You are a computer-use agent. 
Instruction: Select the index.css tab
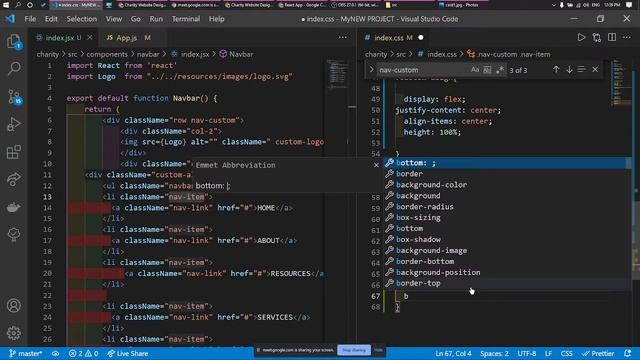click(393, 38)
